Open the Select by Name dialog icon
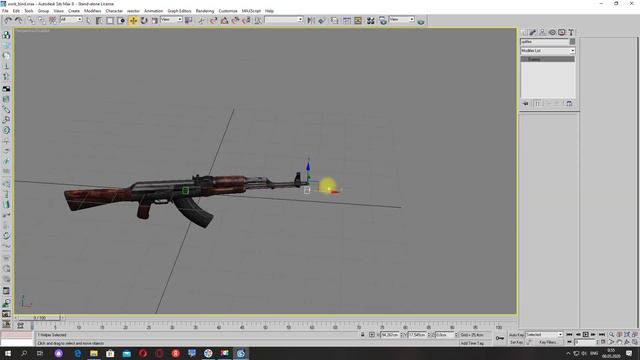640x360 pixels. click(x=99, y=20)
